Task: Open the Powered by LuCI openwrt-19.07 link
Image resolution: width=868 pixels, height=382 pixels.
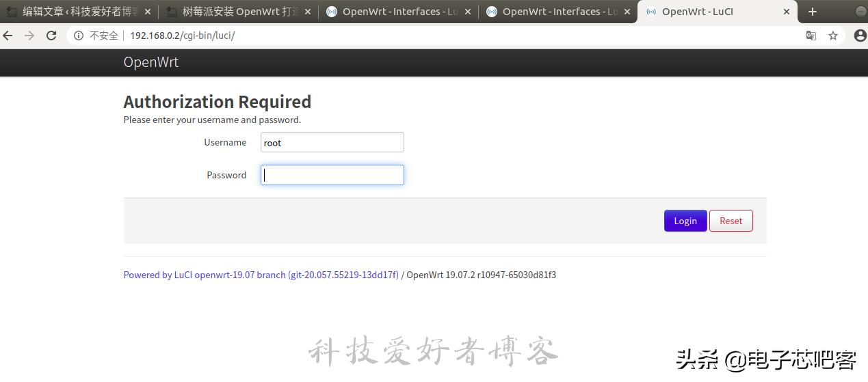Action: click(x=261, y=275)
